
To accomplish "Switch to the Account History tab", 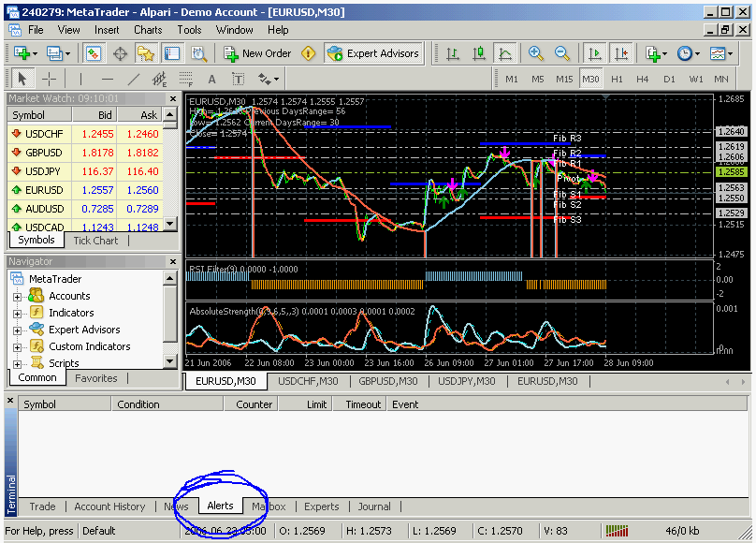I will [109, 506].
